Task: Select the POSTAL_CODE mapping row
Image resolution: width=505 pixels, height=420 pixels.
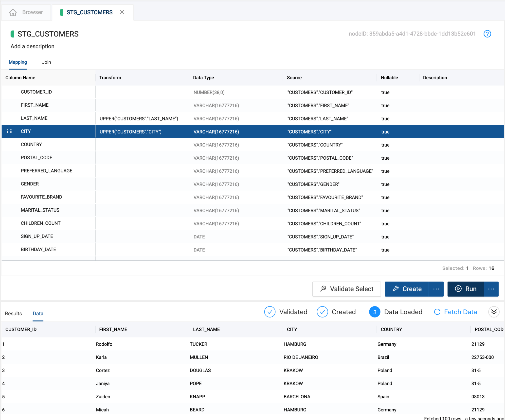Action: [252, 158]
